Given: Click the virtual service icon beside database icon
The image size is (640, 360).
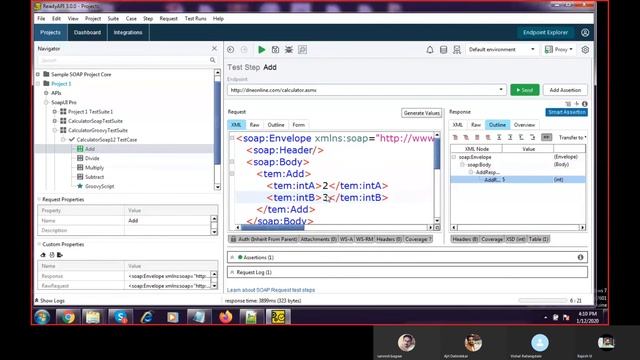Looking at the screenshot, I should (x=457, y=50).
